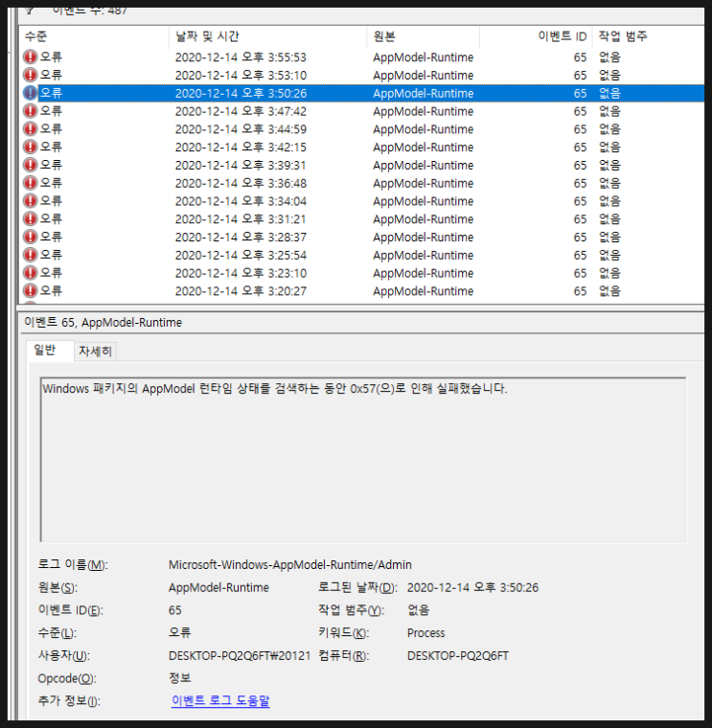Select date 2020-12-14 오후 3:47:42
This screenshot has width=712, height=728.
click(241, 111)
